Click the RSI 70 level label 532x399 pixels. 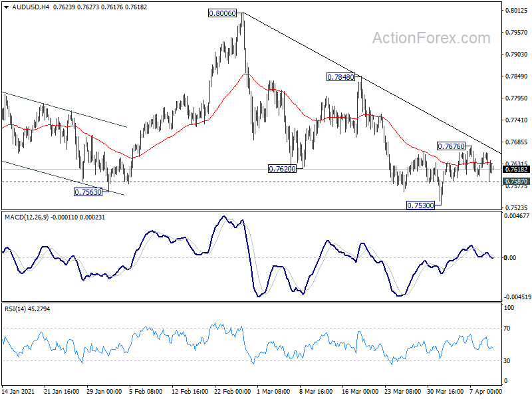[507, 328]
